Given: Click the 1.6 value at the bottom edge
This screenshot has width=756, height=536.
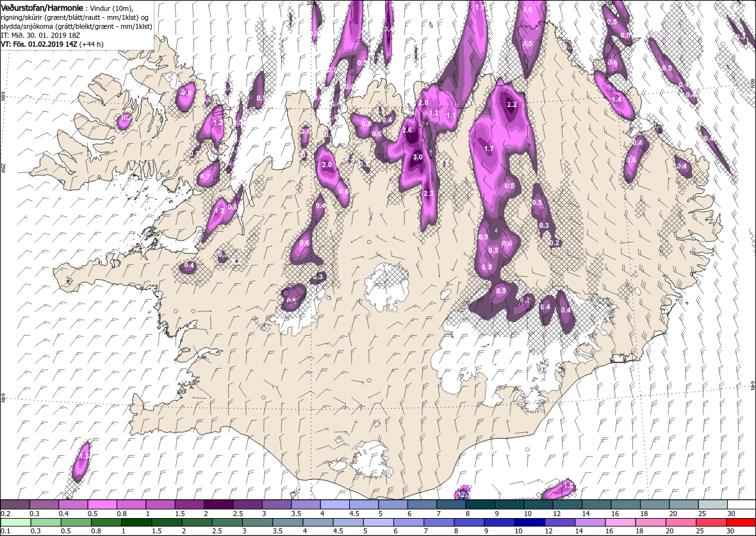Looking at the screenshot, I should [x=568, y=485].
